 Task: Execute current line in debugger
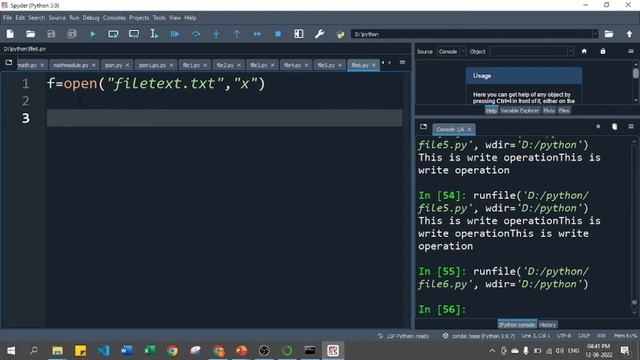coord(196,34)
